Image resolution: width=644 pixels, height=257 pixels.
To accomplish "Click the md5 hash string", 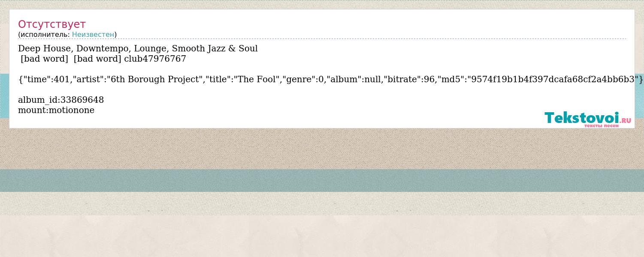I will pyautogui.click(x=553, y=79).
